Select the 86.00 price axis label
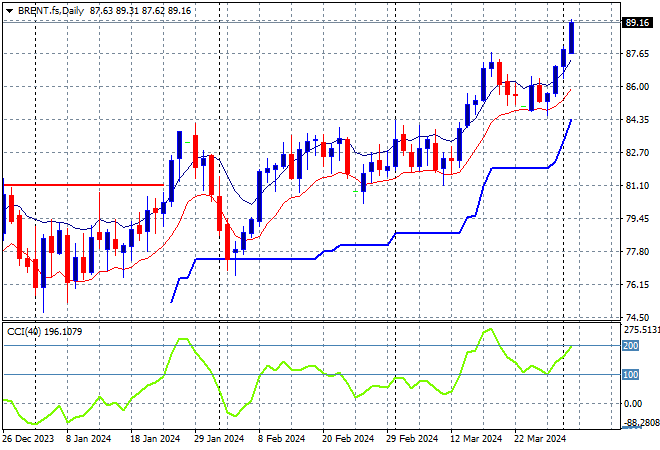Image resolution: width=660 pixels, height=450 pixels. [637, 87]
